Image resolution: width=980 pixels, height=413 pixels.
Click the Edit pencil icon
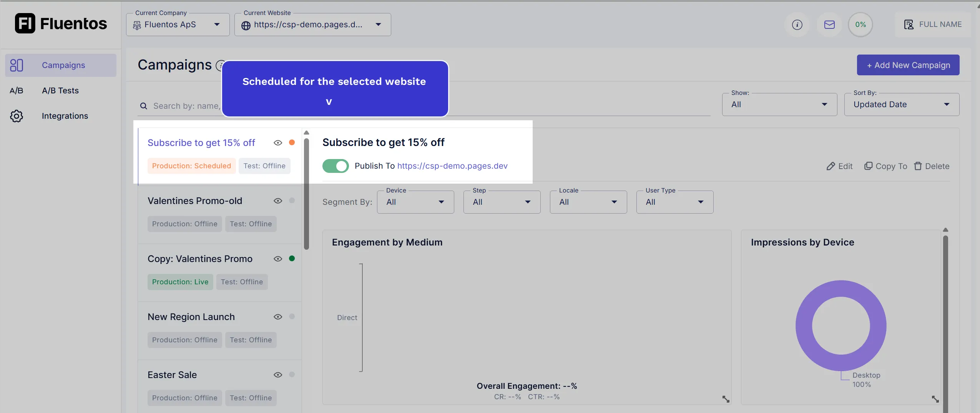831,166
